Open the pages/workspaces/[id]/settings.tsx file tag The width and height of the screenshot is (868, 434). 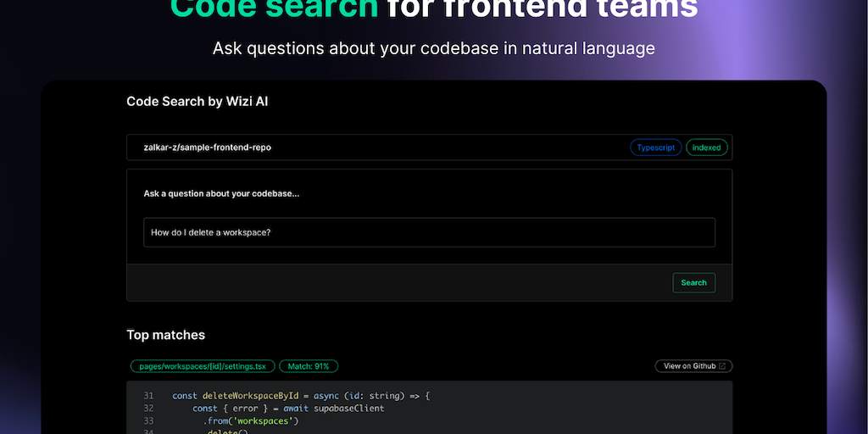point(203,366)
